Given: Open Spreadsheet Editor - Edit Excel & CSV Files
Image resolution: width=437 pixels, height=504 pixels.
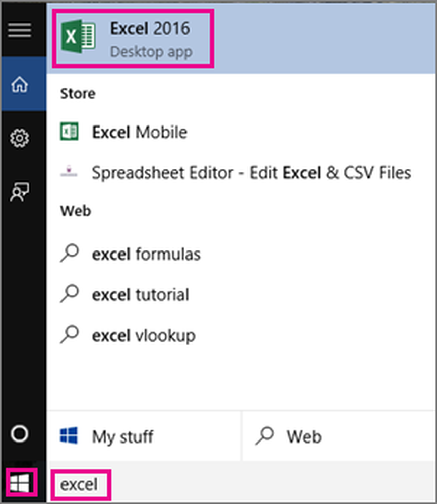Looking at the screenshot, I should pos(251,173).
